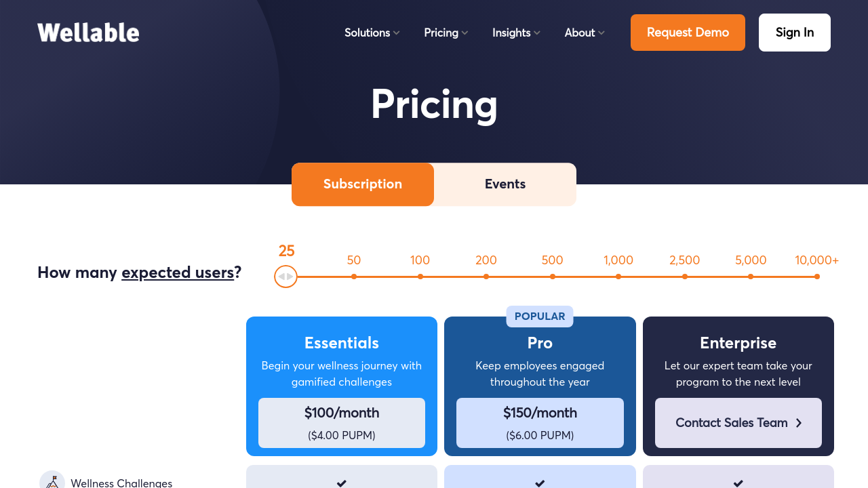Viewport: 868px width, 488px height.
Task: Click the Wellable logo
Action: click(x=88, y=33)
